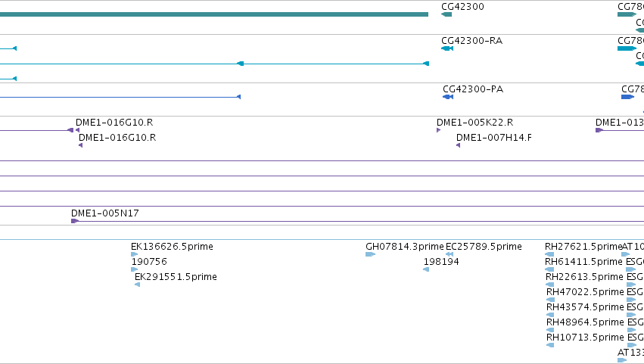Click the purple arrow glyph under DME1-005K22.R

pos(439,130)
